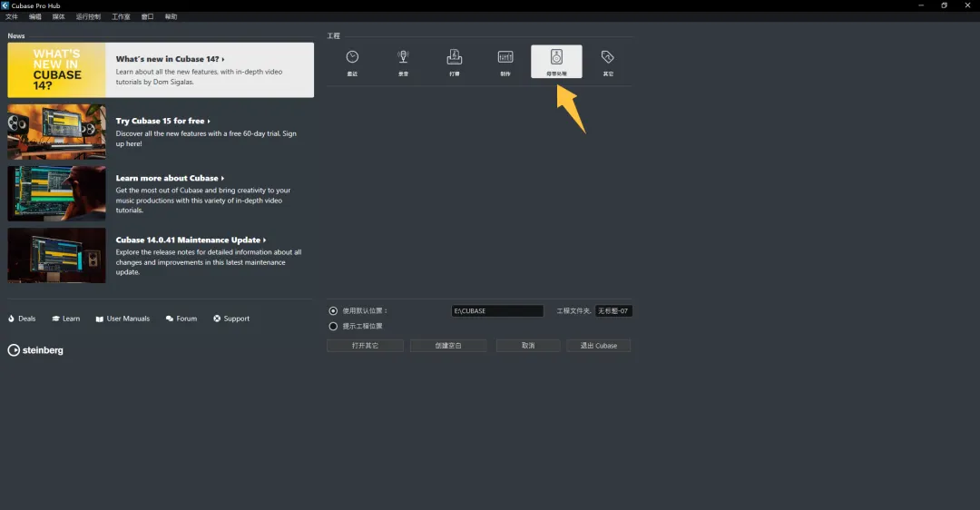Visit the Forum chat link
Viewport: 980px width, 510px height.
pos(181,319)
